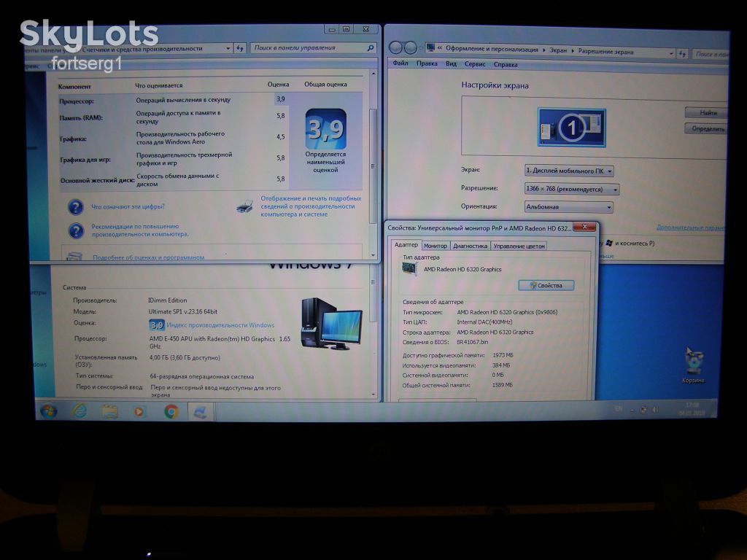This screenshot has width=747, height=560.
Task: Open the Windows Start menu orb
Action: [x=49, y=411]
